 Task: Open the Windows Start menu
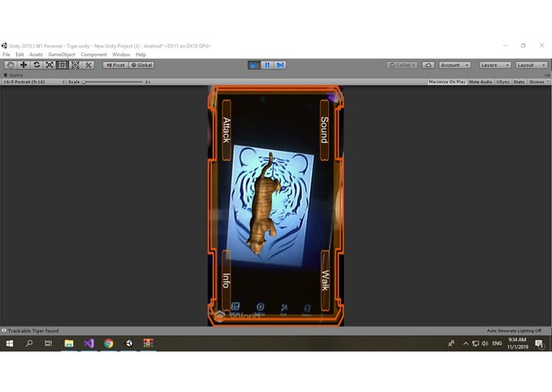(10, 344)
